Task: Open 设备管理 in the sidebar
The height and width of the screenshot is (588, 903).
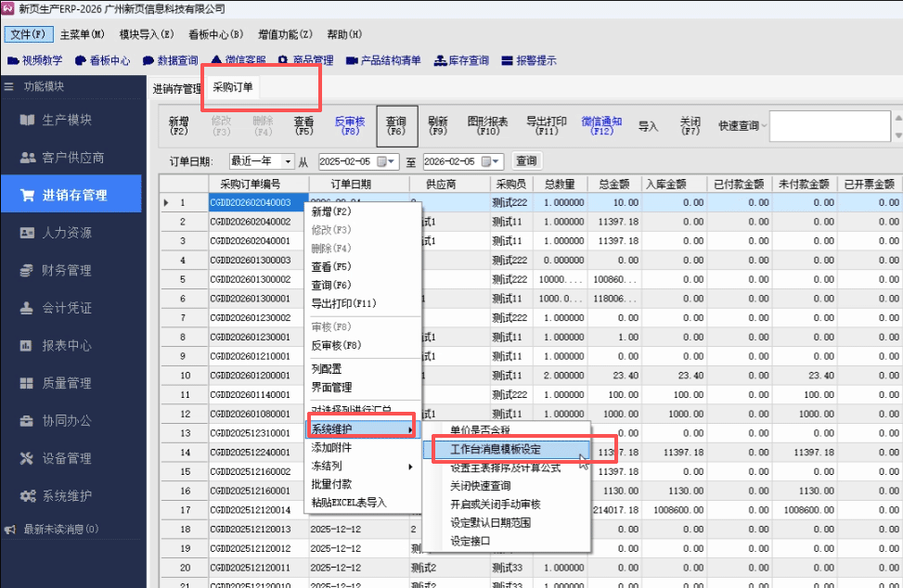Action: (67, 458)
